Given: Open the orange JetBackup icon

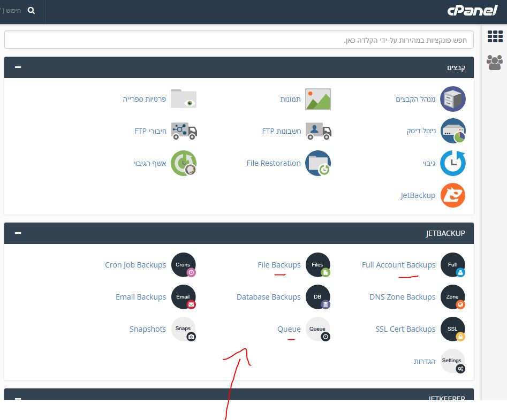Looking at the screenshot, I should [452, 195].
